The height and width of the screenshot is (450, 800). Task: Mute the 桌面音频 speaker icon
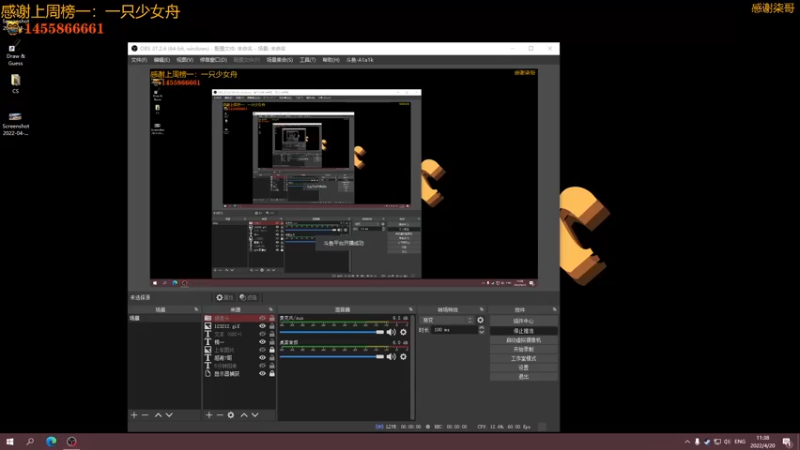[391, 357]
